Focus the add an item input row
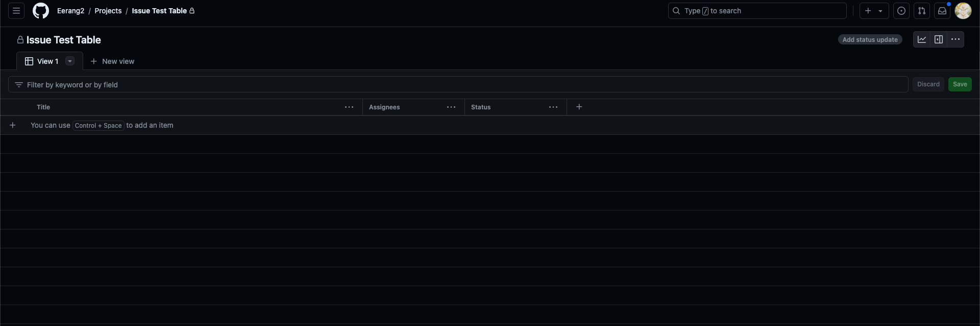The width and height of the screenshot is (980, 326). click(490, 125)
